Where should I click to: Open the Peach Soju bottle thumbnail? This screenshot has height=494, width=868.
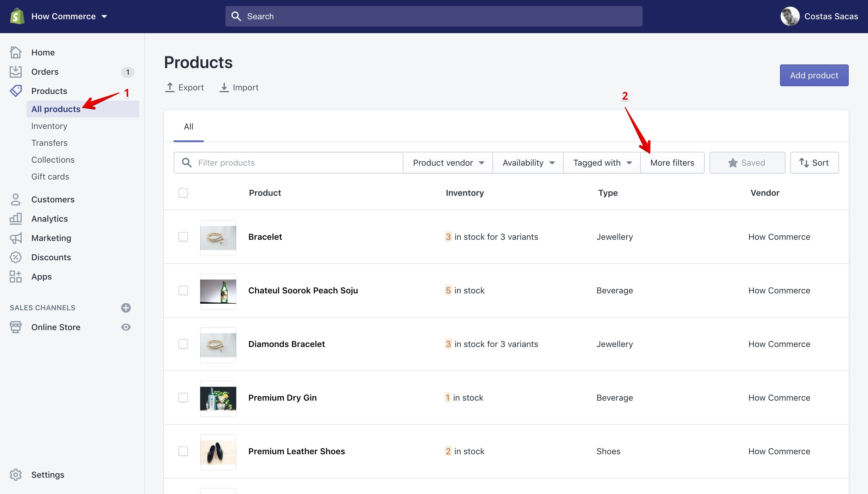[218, 292]
